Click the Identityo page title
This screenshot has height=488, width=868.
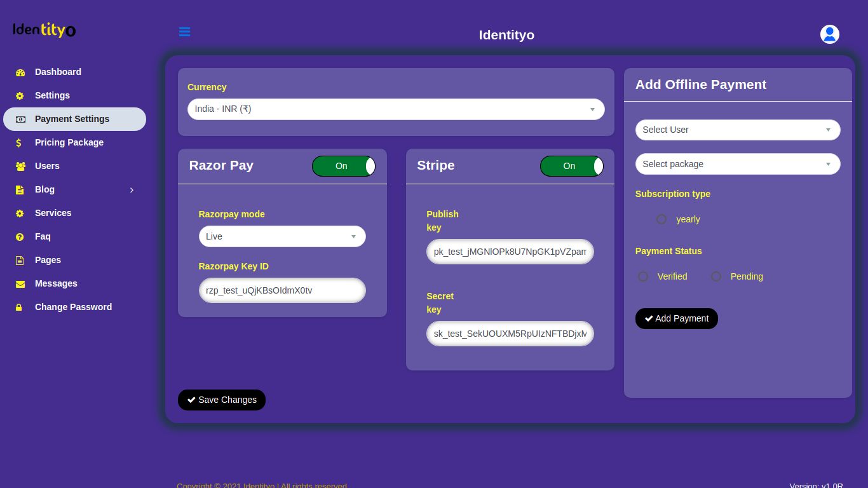click(x=506, y=35)
